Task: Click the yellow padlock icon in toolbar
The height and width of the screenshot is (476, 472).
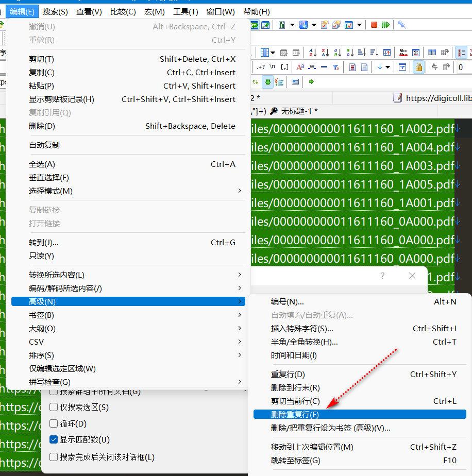Action: (x=418, y=67)
